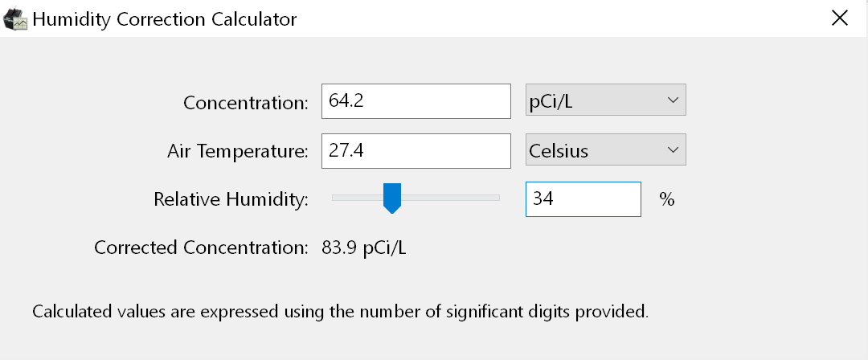868x360 pixels.
Task: Click the chevron arrow on pCi/L combo box
Action: click(673, 100)
